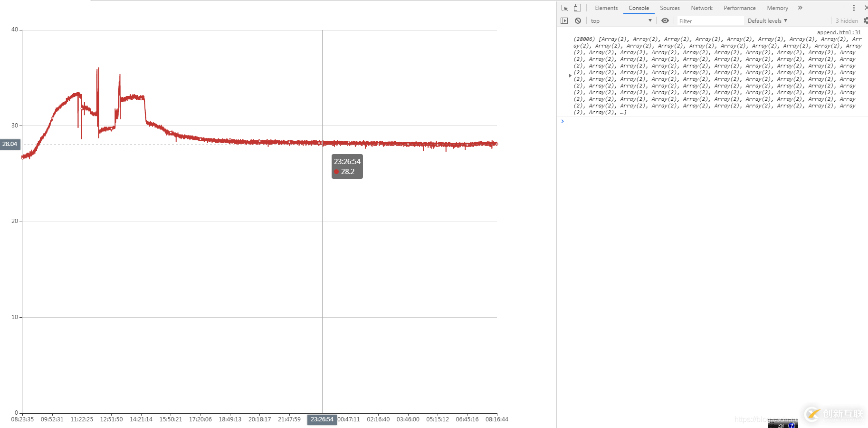Screen dimensions: 868x428
Task: Click the 00:47:11 x-axis label
Action: [349, 419]
